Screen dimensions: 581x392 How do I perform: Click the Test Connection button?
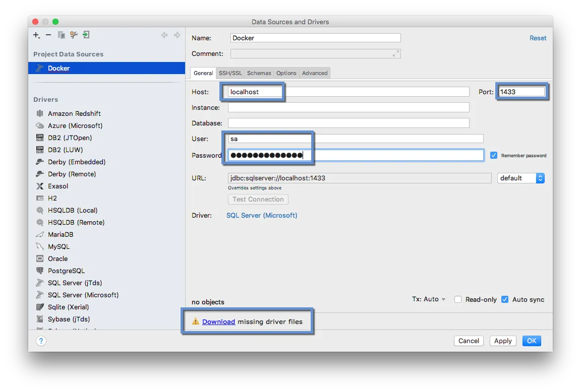point(258,199)
